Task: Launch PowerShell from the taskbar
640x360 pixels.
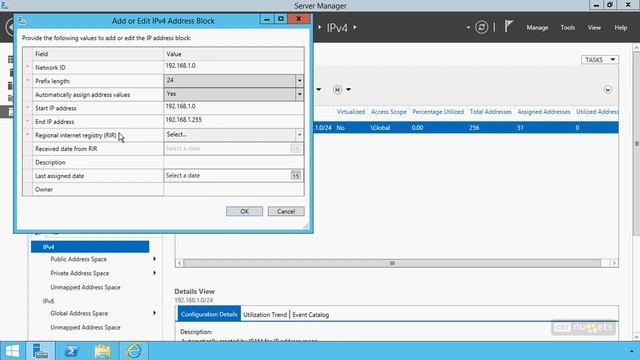Action: (x=71, y=351)
